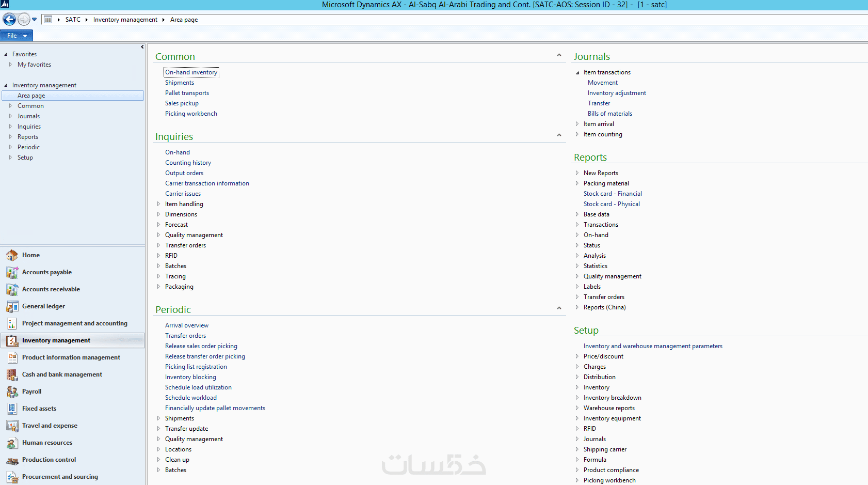The image size is (868, 485).
Task: Expand Item counting under Journals
Action: pos(577,134)
